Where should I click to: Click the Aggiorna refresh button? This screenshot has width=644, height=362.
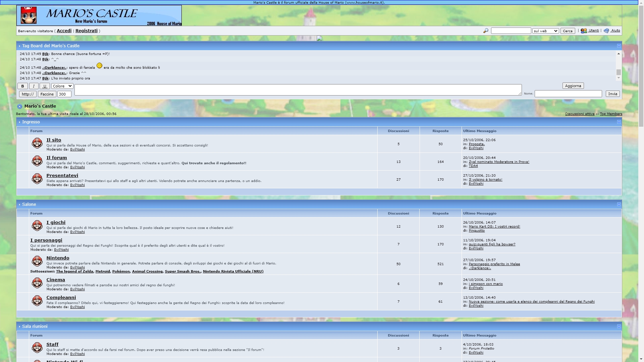click(573, 86)
